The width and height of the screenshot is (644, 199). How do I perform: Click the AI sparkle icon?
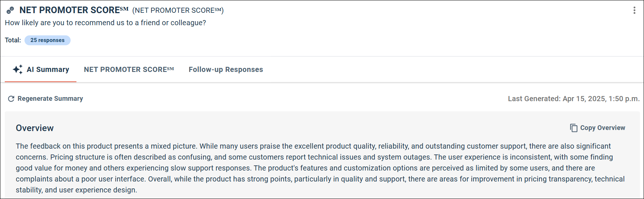(x=18, y=69)
